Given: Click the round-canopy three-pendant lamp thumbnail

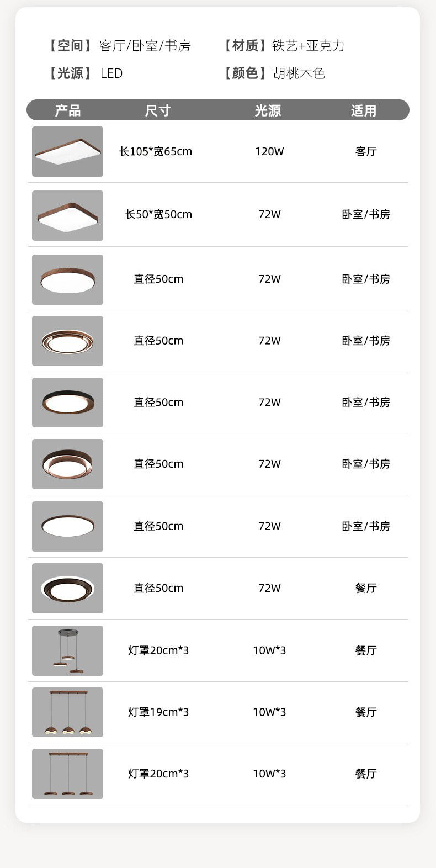Looking at the screenshot, I should pos(67,650).
